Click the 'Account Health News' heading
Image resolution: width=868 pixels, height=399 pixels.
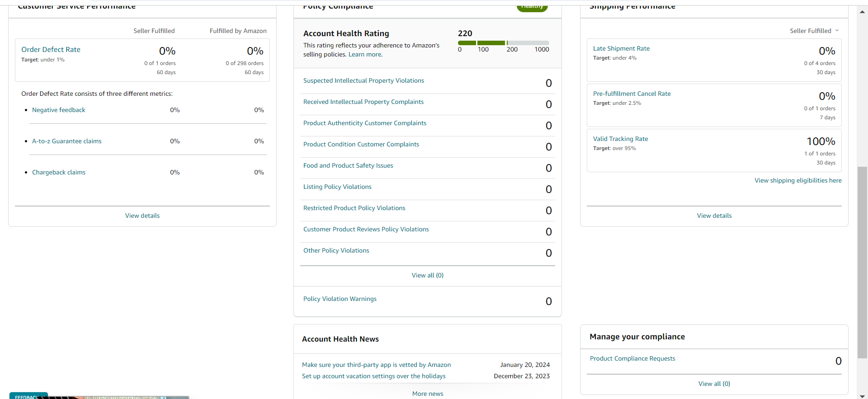click(x=340, y=339)
